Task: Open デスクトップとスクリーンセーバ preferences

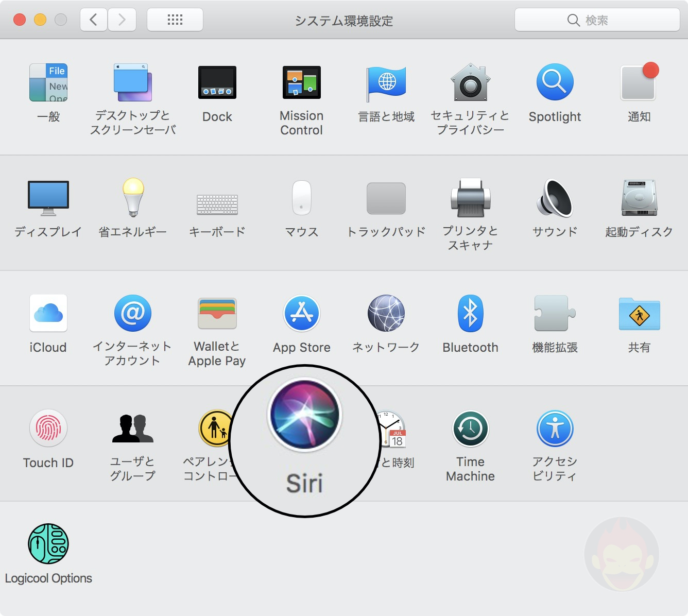Action: tap(133, 82)
